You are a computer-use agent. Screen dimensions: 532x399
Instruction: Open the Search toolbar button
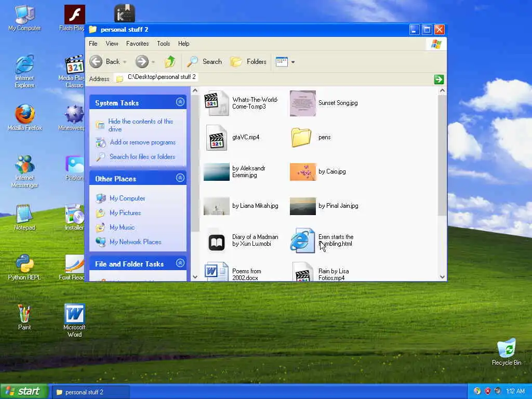click(x=205, y=62)
